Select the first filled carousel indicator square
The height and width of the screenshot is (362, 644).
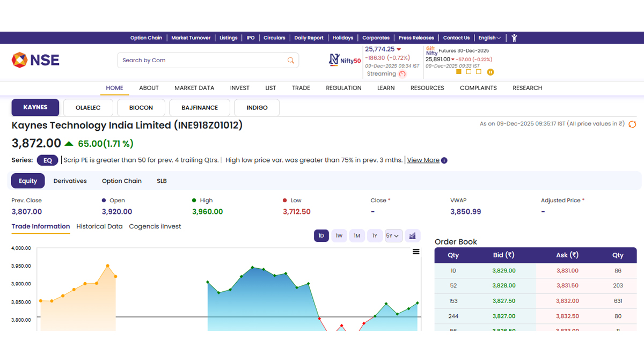pyautogui.click(x=458, y=71)
